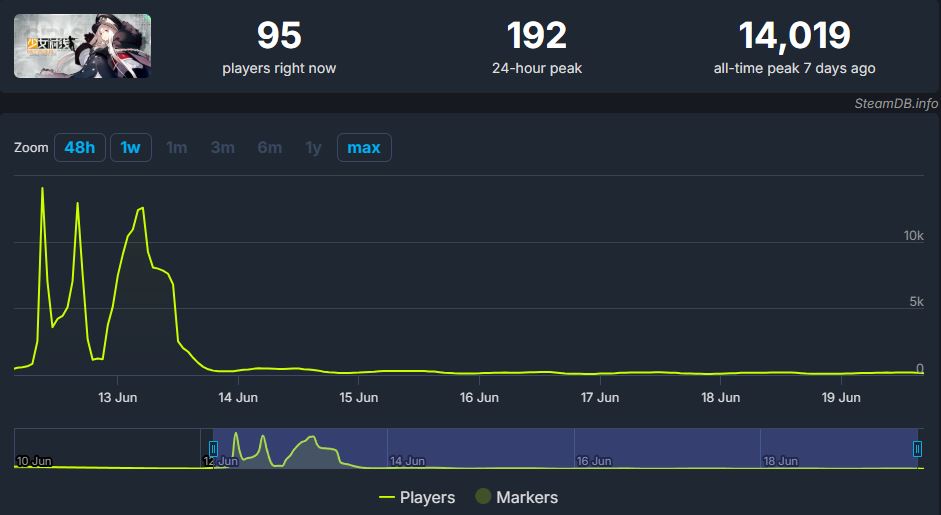Screen dimensions: 941x515
Task: Select the 1w zoom range
Action: [x=130, y=148]
